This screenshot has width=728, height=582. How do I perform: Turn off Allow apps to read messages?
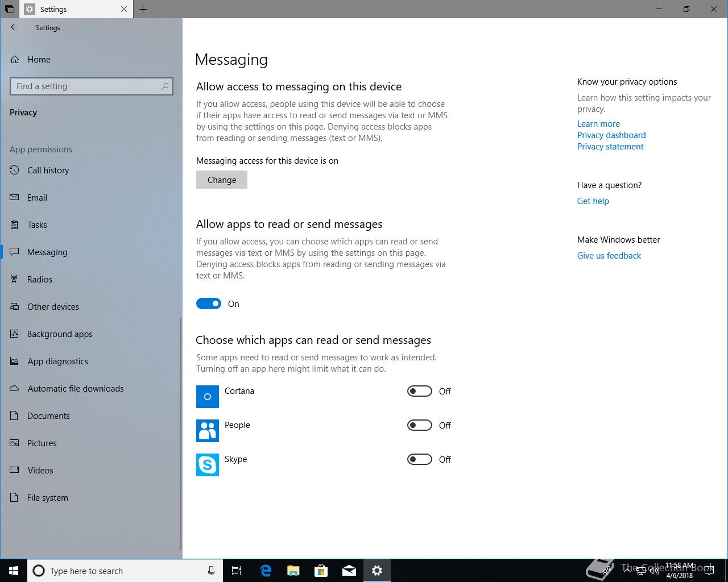tap(209, 304)
